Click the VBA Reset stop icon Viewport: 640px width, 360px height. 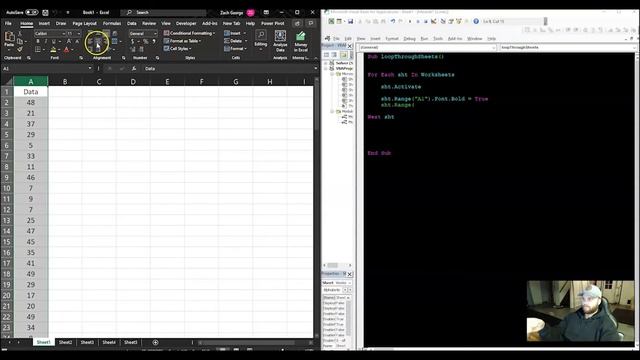[x=426, y=21]
